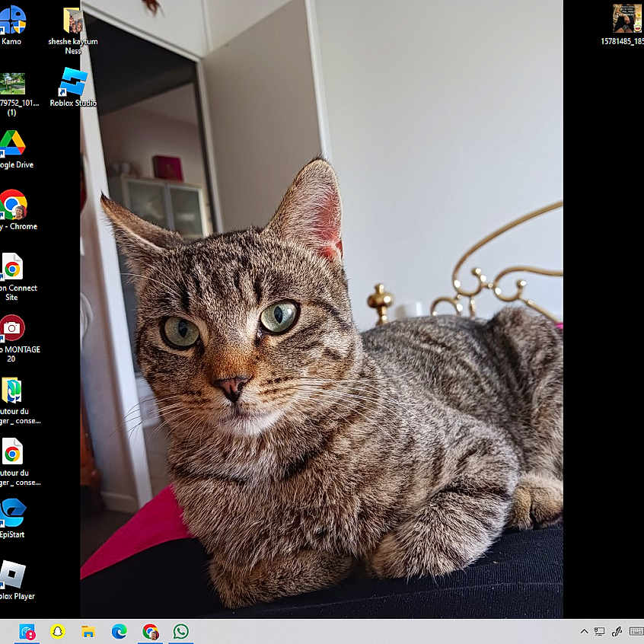
Task: Expand the hidden system tray icons chevron
Action: click(x=584, y=631)
